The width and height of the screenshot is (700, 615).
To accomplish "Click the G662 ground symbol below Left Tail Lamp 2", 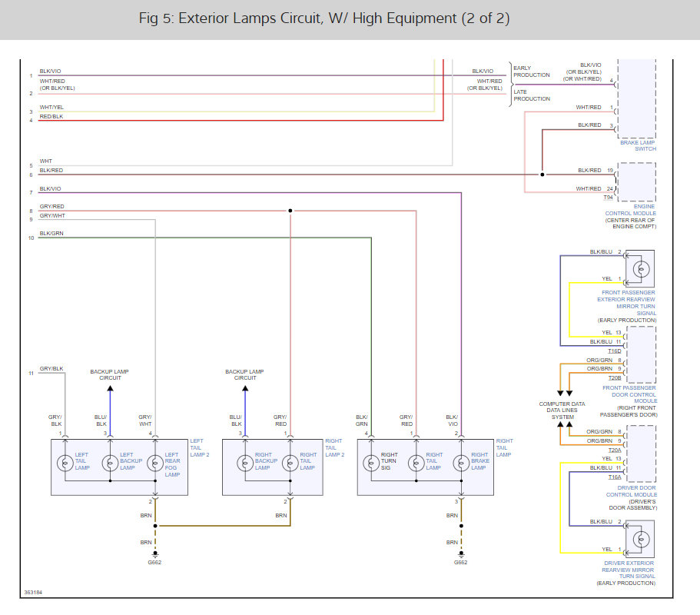I will [x=155, y=554].
